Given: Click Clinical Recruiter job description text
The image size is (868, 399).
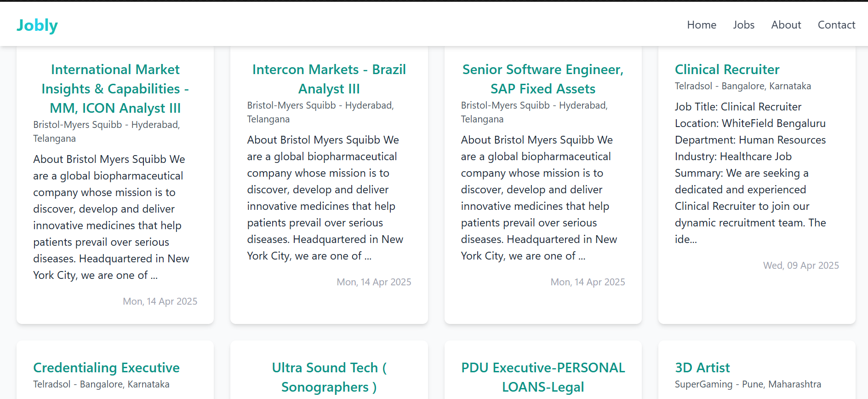Looking at the screenshot, I should pyautogui.click(x=750, y=173).
